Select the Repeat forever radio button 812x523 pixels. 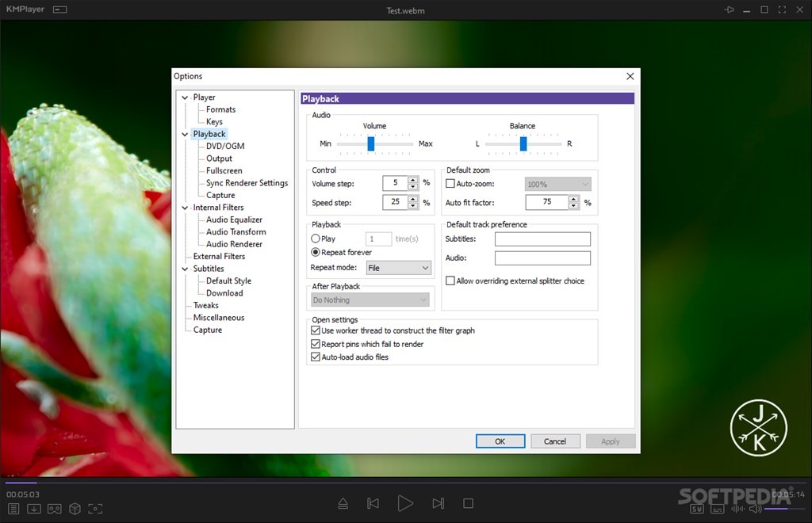coord(316,252)
